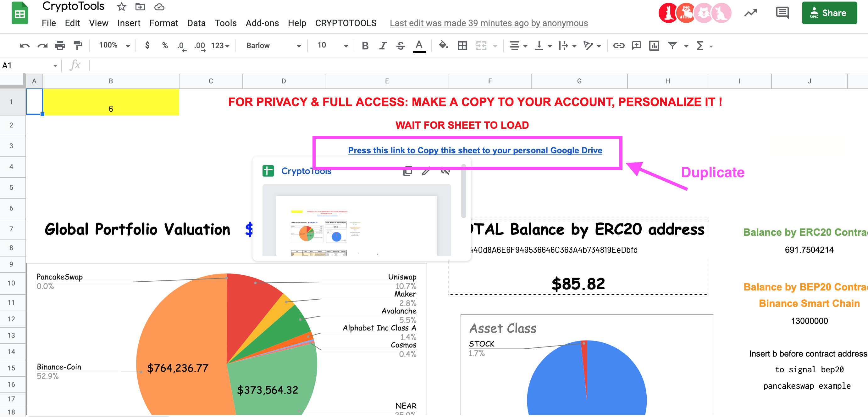Open text wrapping dropdown
The width and height of the screenshot is (868, 417).
click(567, 46)
